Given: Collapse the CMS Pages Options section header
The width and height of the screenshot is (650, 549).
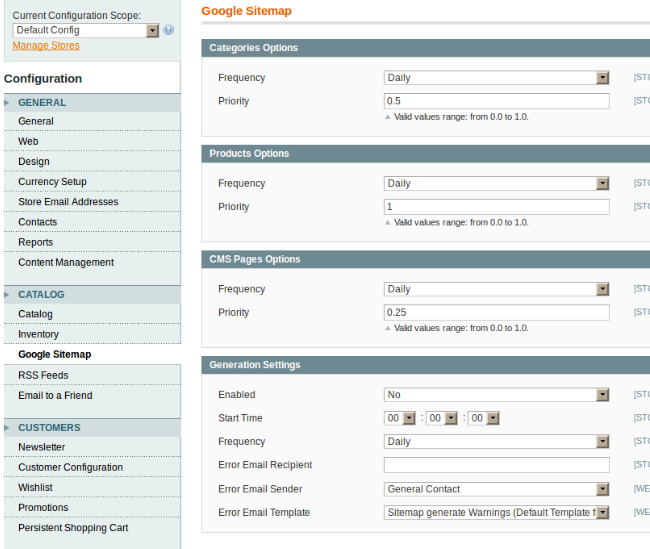Looking at the screenshot, I should [x=426, y=259].
